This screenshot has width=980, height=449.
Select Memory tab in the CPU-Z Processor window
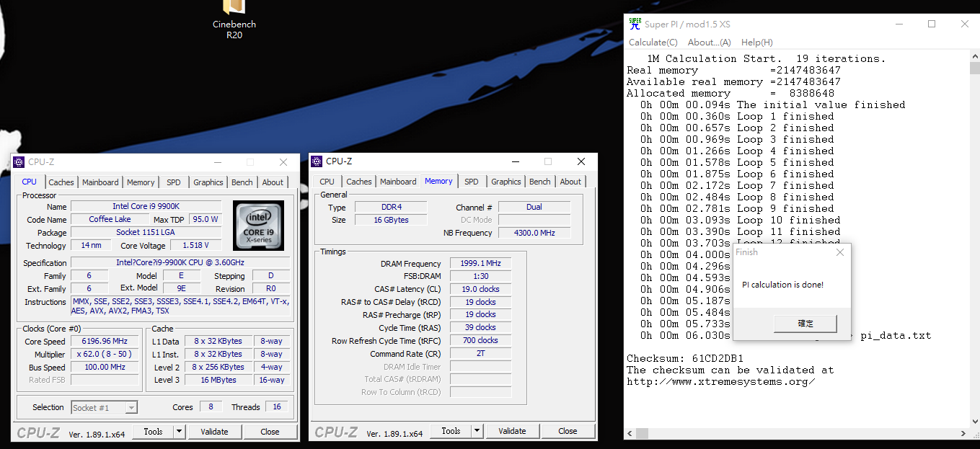tap(141, 182)
